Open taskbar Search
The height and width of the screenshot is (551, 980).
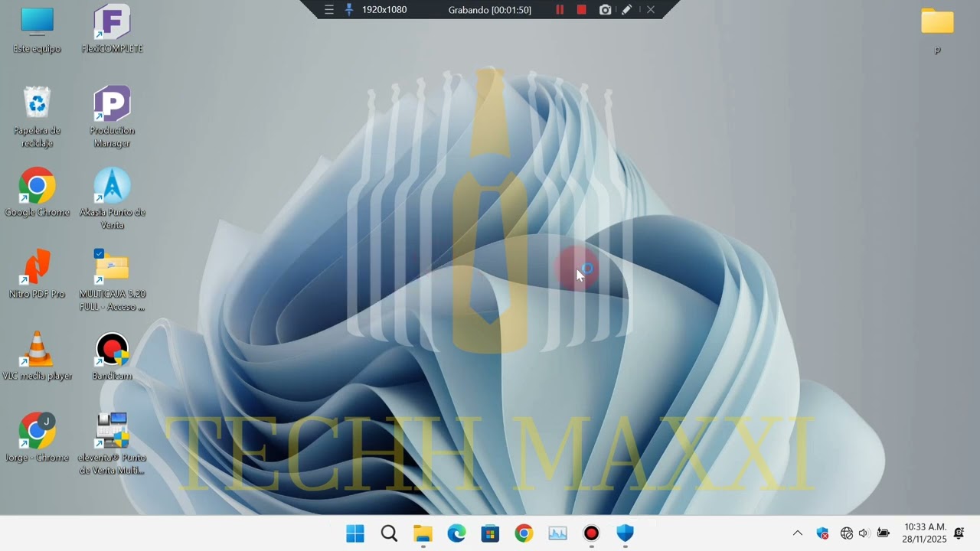coord(389,533)
